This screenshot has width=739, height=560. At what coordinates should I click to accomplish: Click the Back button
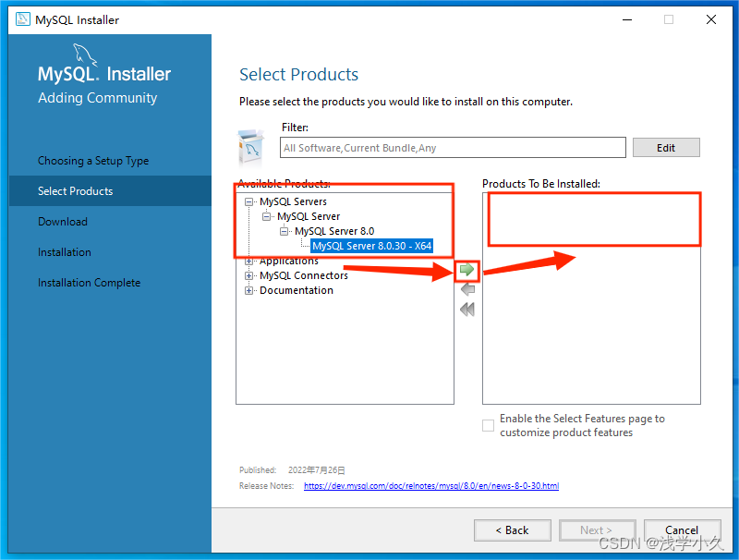pyautogui.click(x=513, y=530)
